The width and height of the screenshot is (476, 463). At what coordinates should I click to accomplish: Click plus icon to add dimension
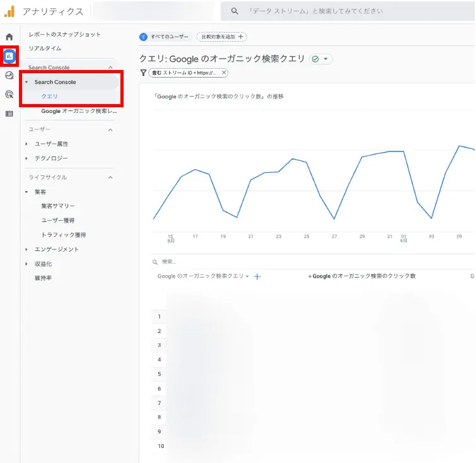coord(257,276)
